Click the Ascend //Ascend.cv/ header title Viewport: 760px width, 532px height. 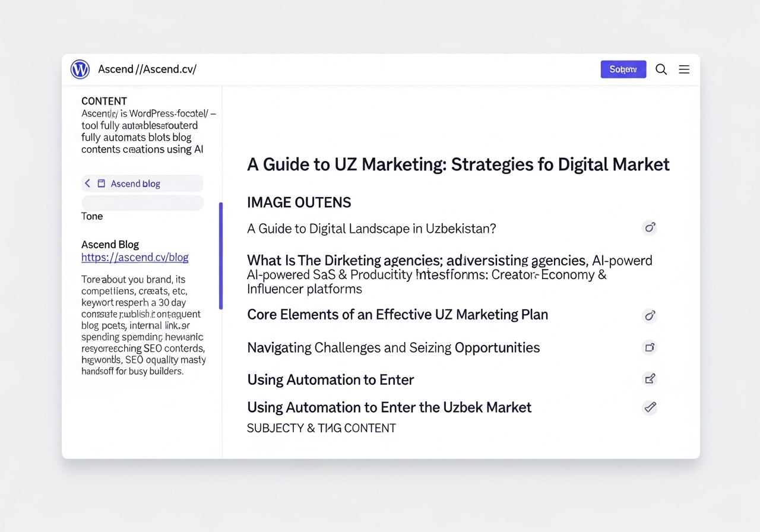click(147, 69)
